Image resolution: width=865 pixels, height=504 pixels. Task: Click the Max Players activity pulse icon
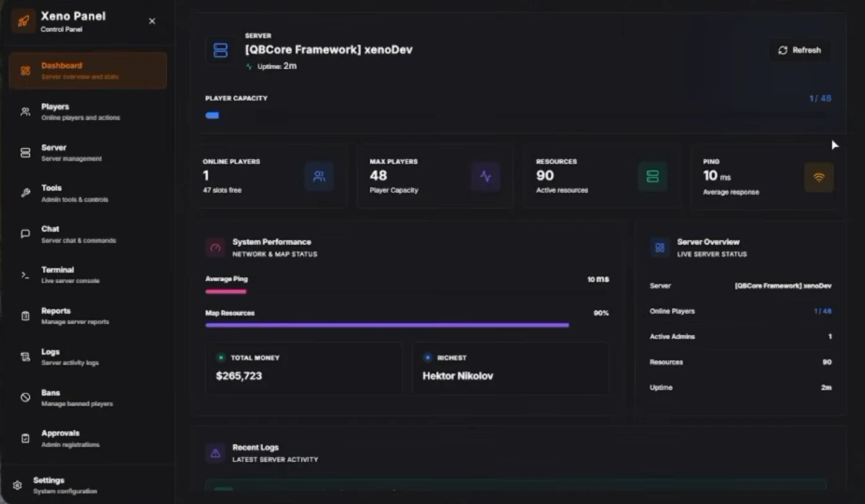pyautogui.click(x=486, y=176)
